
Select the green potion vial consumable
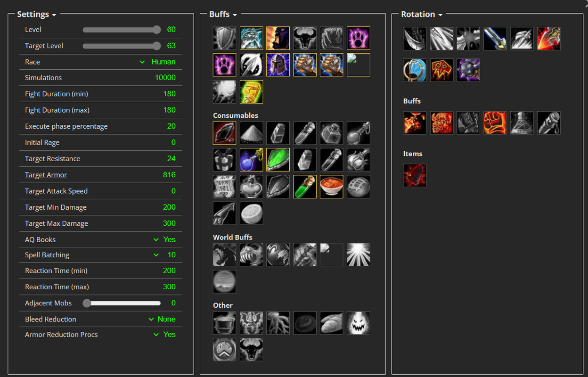(x=305, y=187)
